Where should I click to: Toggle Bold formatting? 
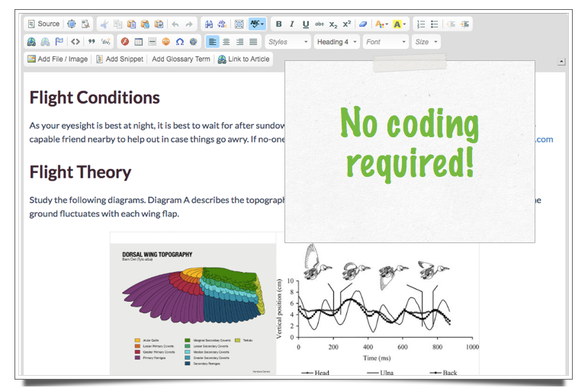tap(278, 24)
